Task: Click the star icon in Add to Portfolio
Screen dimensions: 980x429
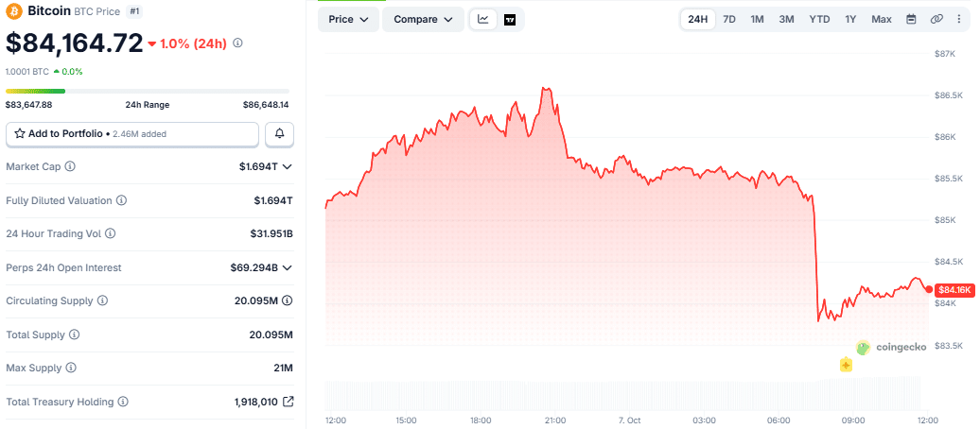Action: pos(20,133)
